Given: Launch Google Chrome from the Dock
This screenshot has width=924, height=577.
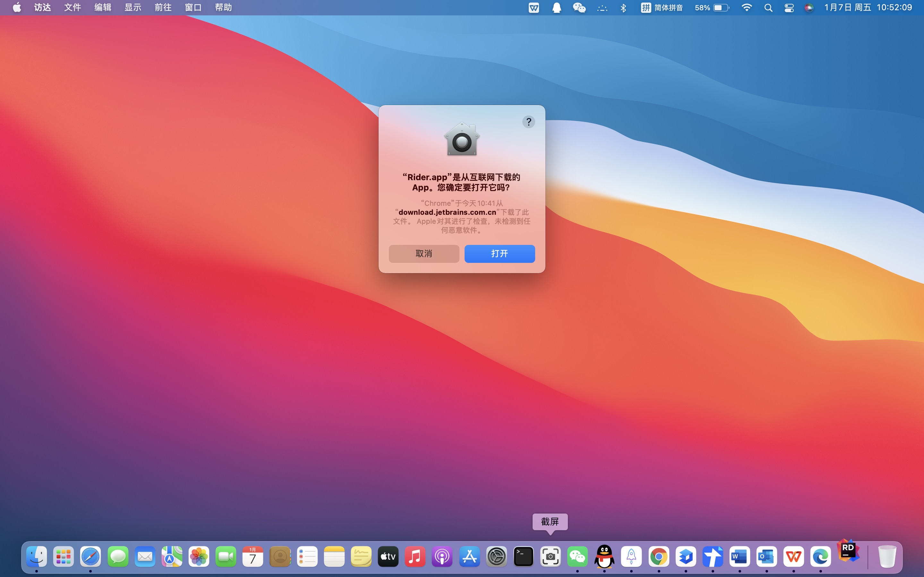Looking at the screenshot, I should coord(659,557).
